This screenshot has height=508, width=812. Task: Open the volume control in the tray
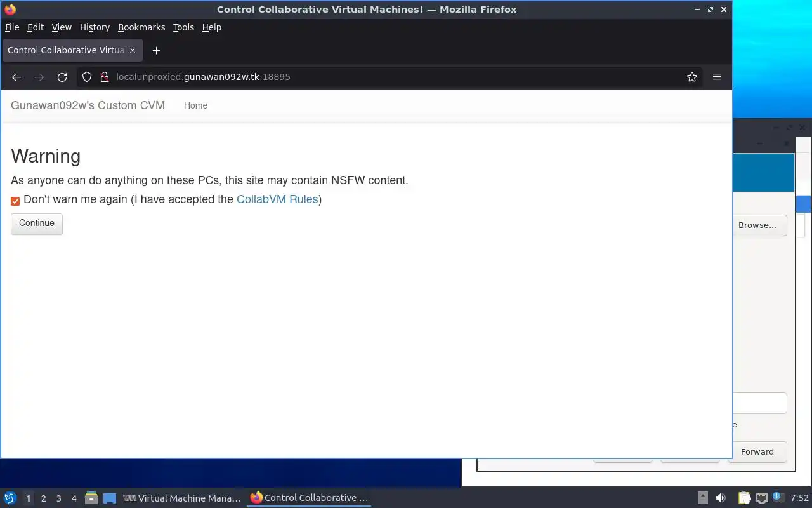pos(721,498)
